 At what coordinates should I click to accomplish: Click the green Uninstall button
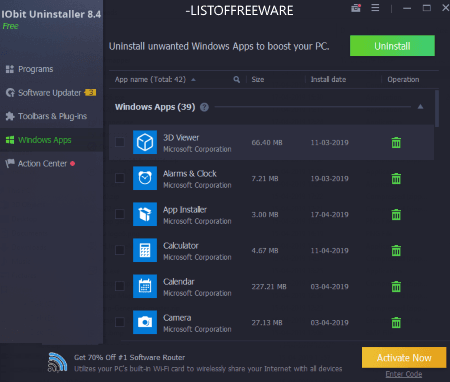(392, 46)
